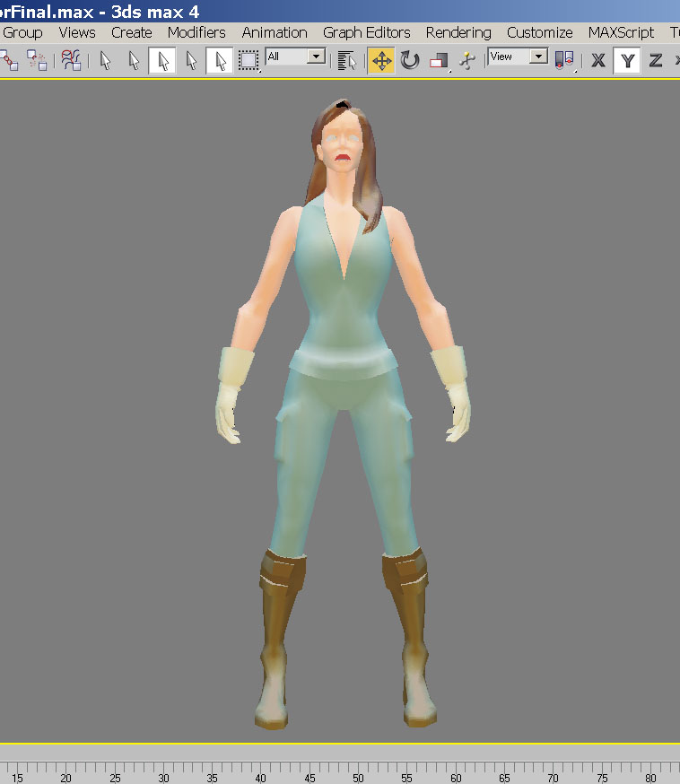The width and height of the screenshot is (680, 784).
Task: Toggle the X axis constraint
Action: pos(598,60)
